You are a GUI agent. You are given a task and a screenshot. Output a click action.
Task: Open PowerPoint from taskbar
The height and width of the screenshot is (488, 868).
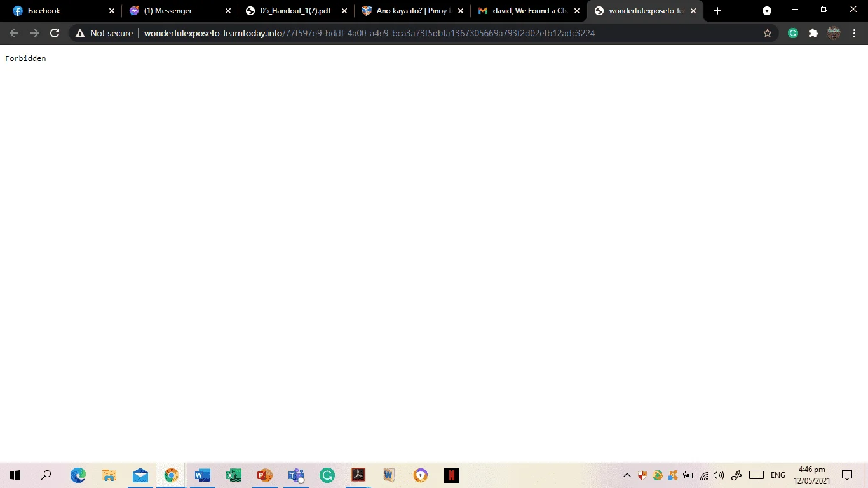pos(265,475)
